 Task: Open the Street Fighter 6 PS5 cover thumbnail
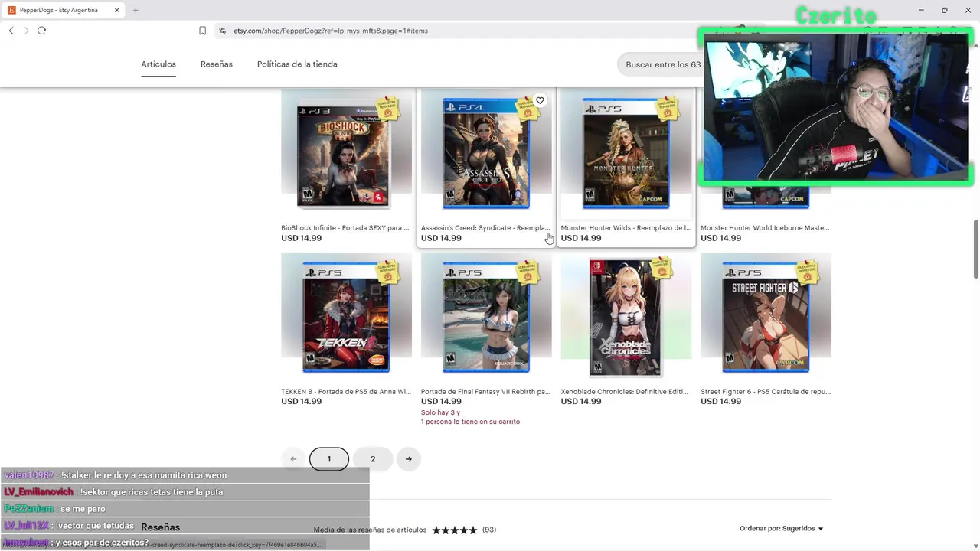pos(766,318)
